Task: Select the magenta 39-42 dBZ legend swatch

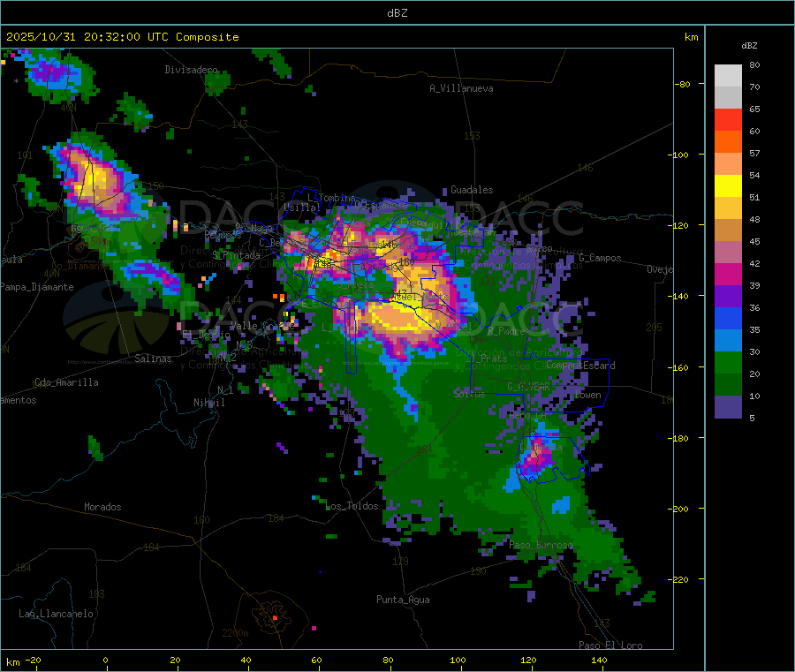Action: point(728,274)
